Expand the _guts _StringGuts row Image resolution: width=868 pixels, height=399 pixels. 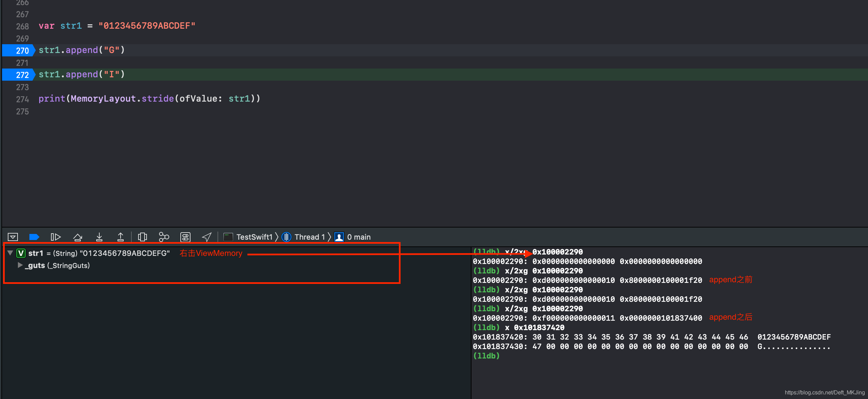coord(20,265)
